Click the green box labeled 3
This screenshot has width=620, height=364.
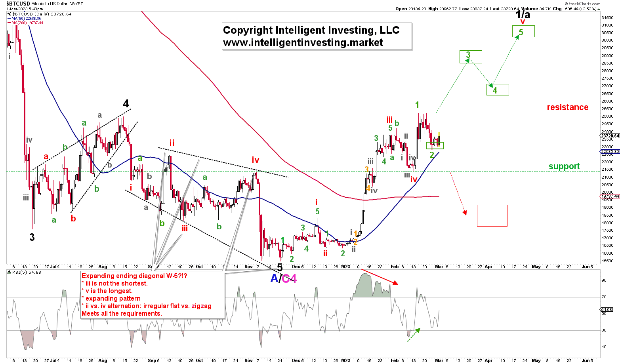(471, 57)
